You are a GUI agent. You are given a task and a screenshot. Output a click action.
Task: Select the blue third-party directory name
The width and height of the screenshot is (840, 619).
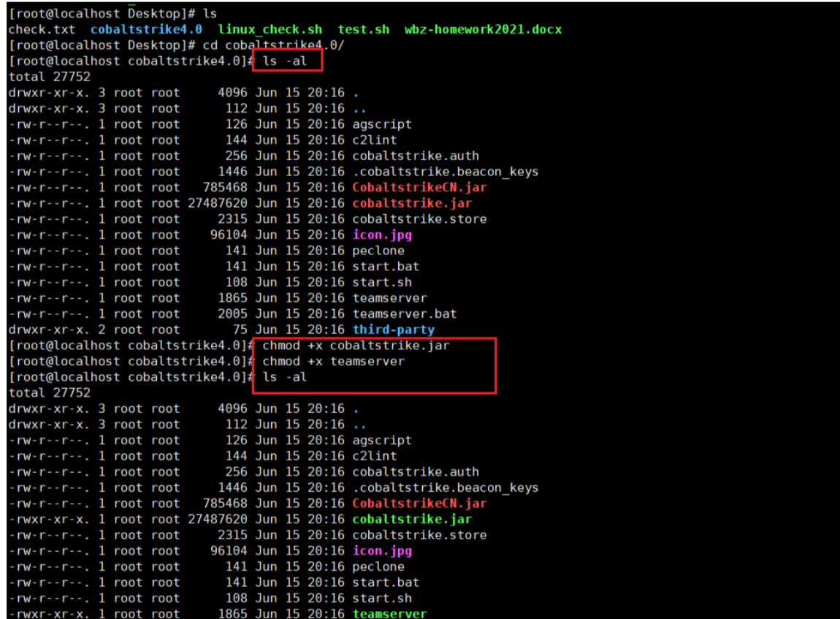393,330
